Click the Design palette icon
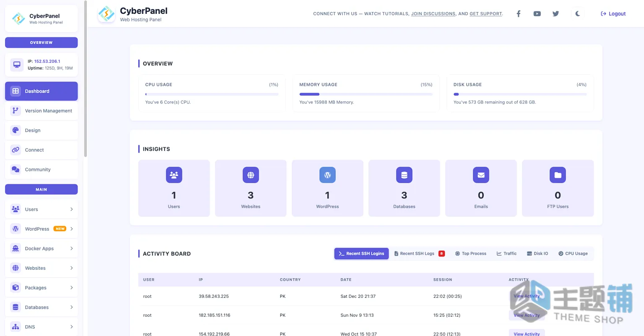This screenshot has height=336, width=644. pos(16,130)
